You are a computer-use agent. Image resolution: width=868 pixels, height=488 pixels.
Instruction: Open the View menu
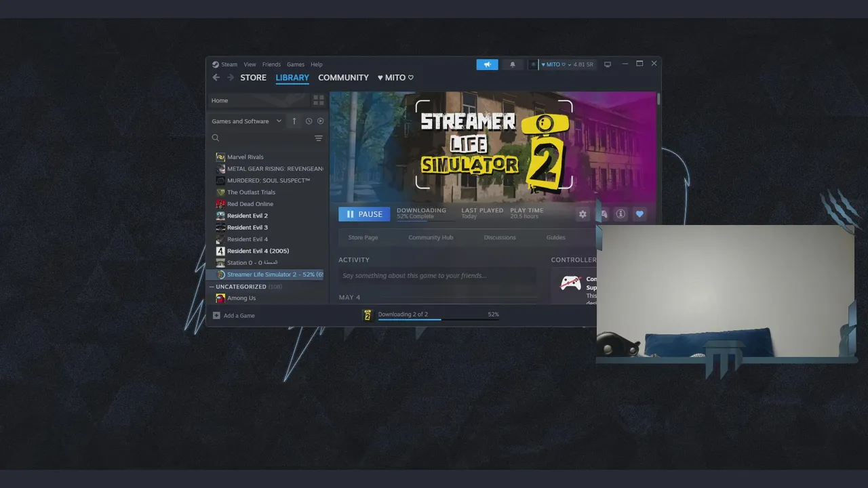point(250,64)
